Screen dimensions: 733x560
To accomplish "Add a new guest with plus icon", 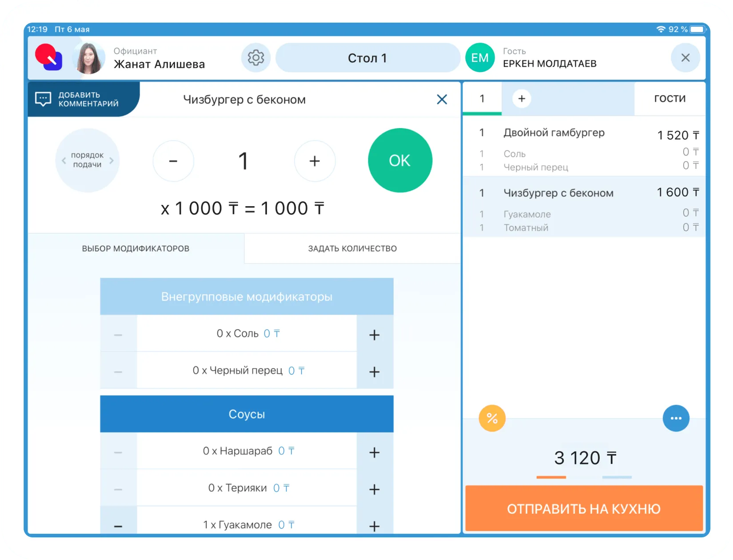I will pyautogui.click(x=522, y=99).
